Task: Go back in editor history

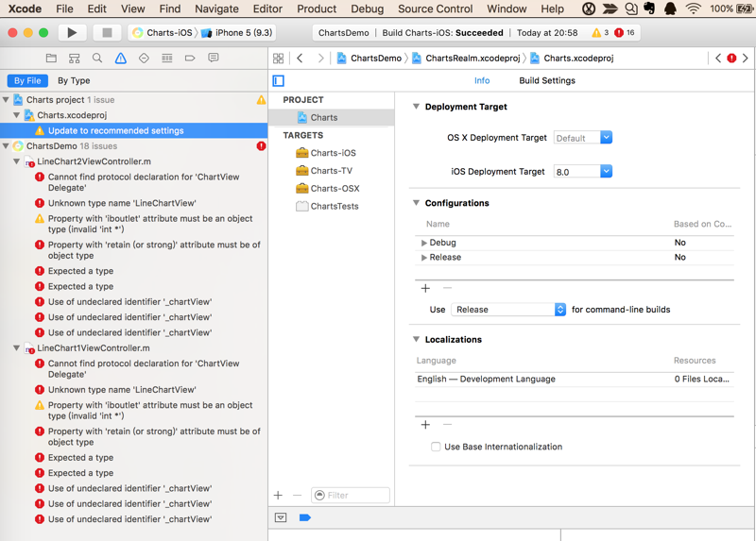Action: coord(300,59)
